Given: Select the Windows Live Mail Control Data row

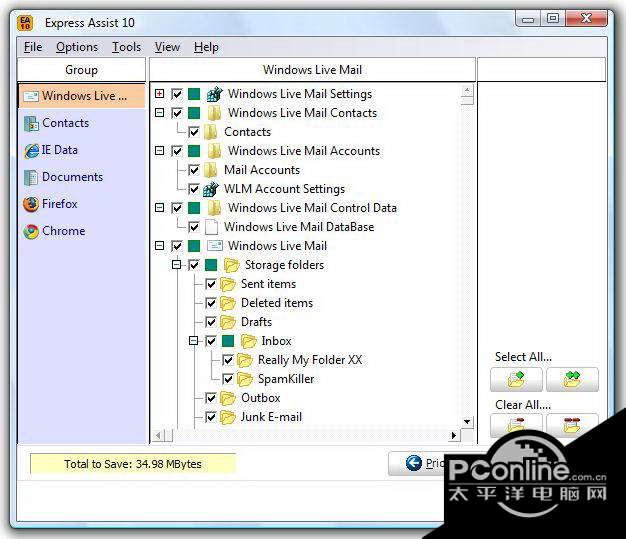Looking at the screenshot, I should [312, 208].
